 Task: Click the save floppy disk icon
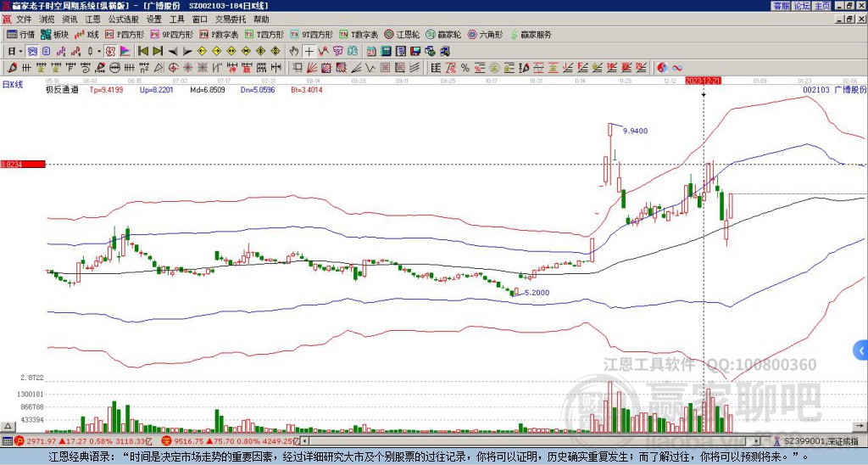pyautogui.click(x=415, y=52)
